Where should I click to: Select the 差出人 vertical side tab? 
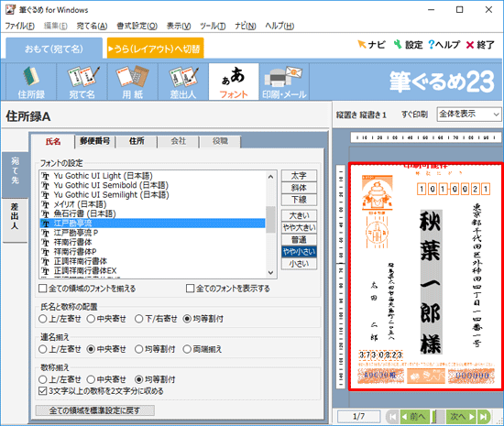pyautogui.click(x=15, y=221)
